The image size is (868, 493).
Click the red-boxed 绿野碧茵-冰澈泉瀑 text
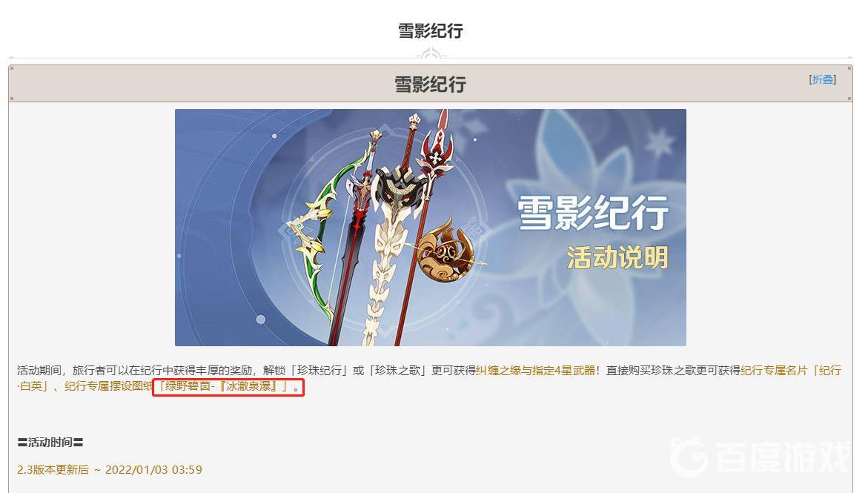coord(228,386)
